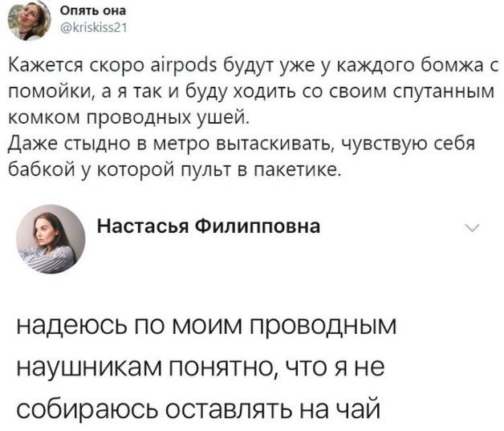504x431 pixels.
Task: Click the Настасья Филипповна profile avatar
Action: pyautogui.click(x=51, y=239)
